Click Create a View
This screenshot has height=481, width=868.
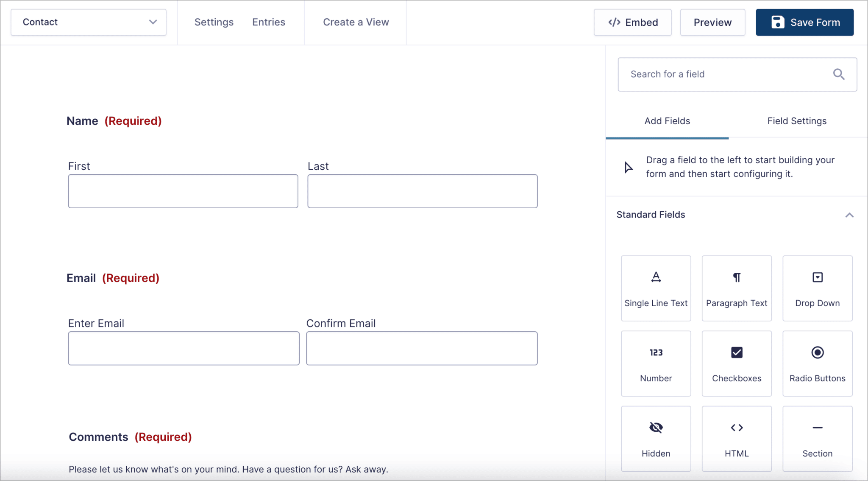356,22
